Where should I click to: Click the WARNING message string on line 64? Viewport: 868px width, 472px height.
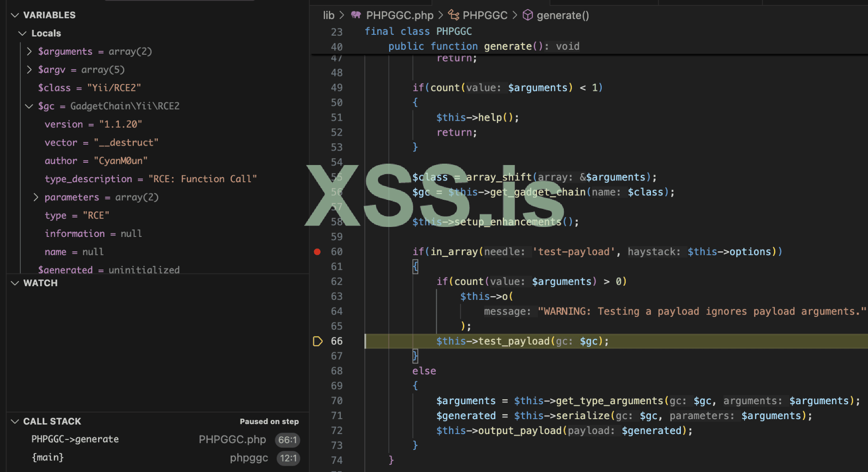702,312
